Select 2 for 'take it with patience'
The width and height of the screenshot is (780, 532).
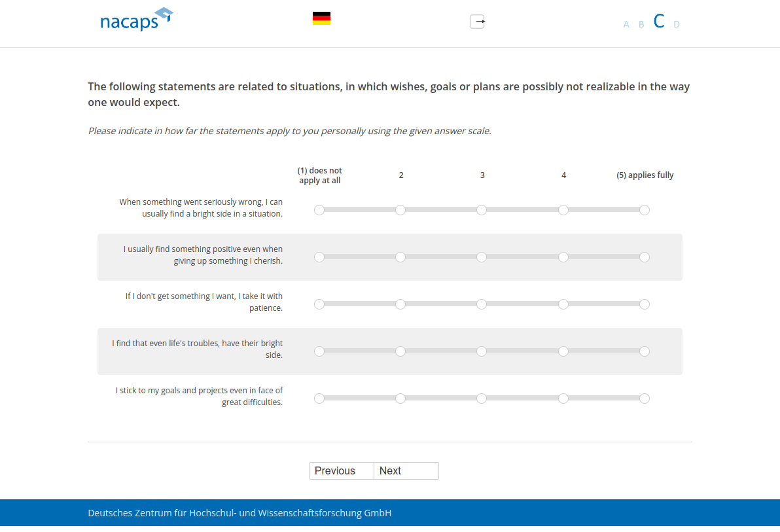coord(400,304)
